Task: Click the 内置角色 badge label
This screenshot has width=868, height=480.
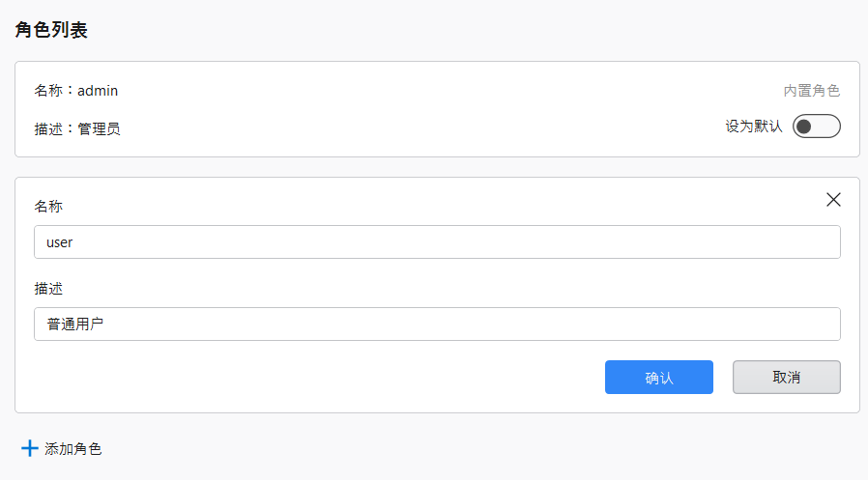Action: (811, 91)
